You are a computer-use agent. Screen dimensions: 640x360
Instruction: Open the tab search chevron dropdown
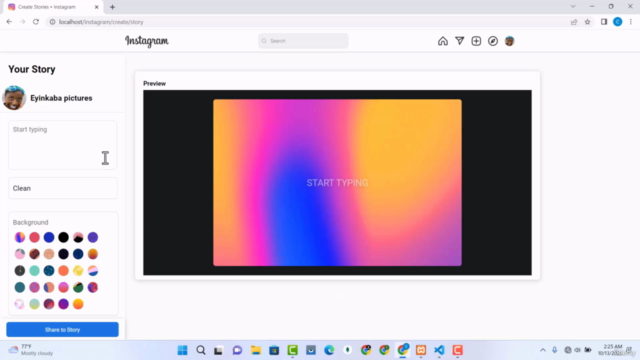point(573,7)
